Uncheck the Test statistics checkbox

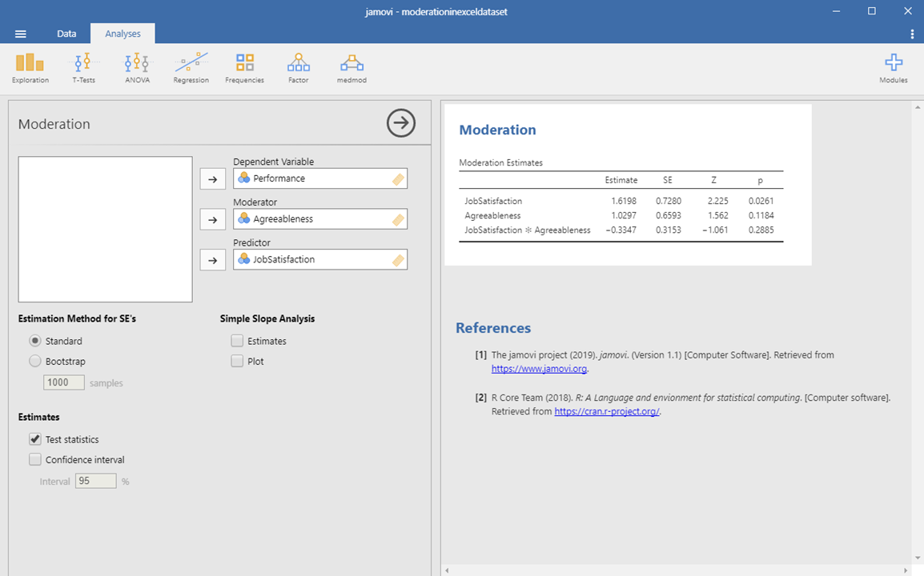point(35,439)
